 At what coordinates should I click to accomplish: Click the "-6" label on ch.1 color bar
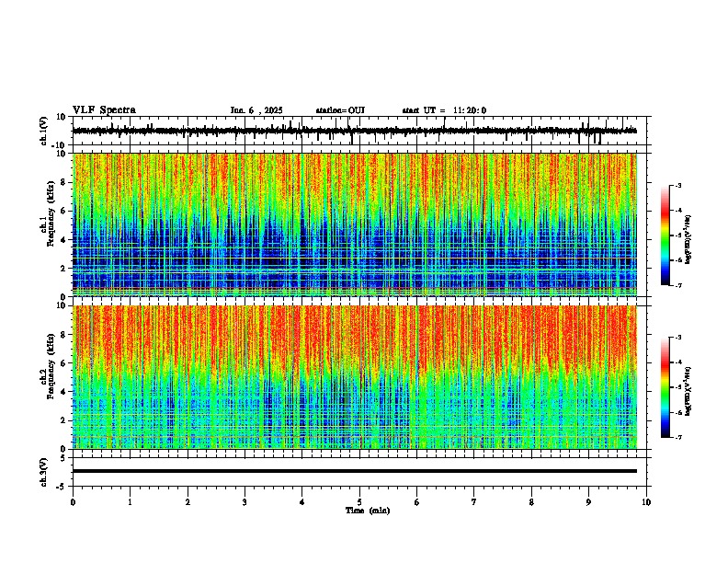coord(677,260)
